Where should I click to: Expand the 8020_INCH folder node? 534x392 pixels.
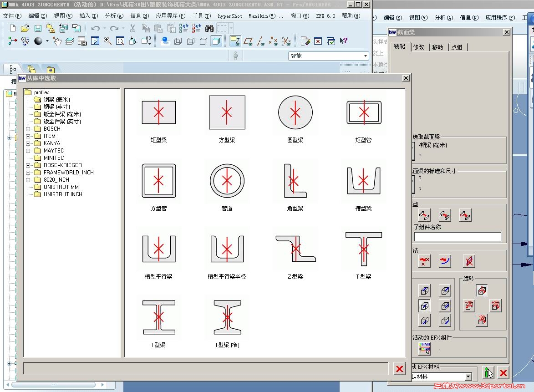point(28,180)
